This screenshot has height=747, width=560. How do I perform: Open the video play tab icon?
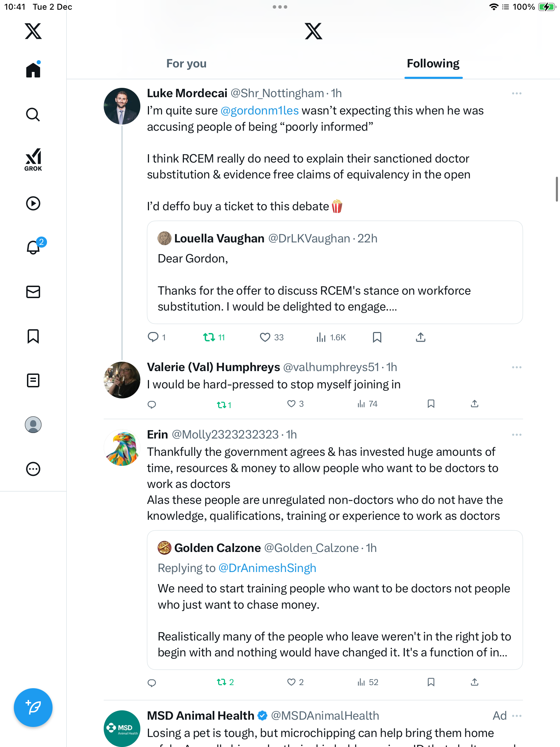pos(33,203)
